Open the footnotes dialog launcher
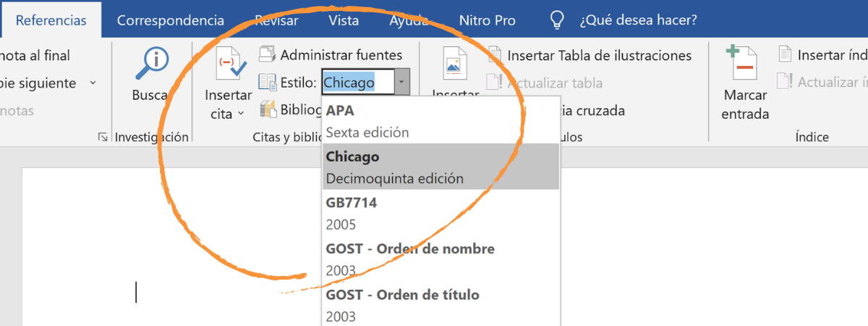Screen dimensions: 868x326 (x=103, y=136)
